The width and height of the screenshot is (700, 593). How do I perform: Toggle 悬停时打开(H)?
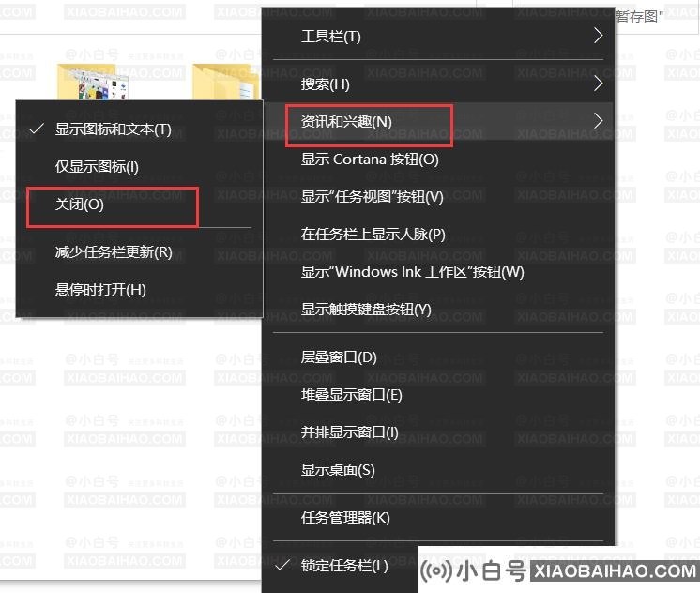139,290
